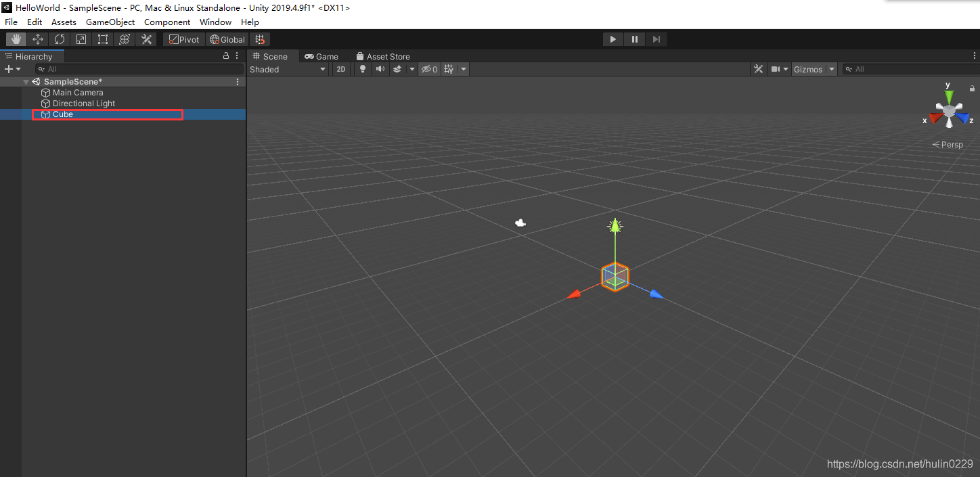The width and height of the screenshot is (980, 477).
Task: Focus the Hierarchy search field
Action: coord(139,69)
